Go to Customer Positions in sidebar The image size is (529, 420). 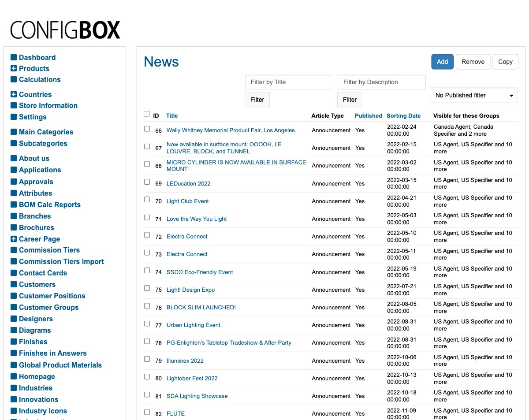[x=52, y=296]
